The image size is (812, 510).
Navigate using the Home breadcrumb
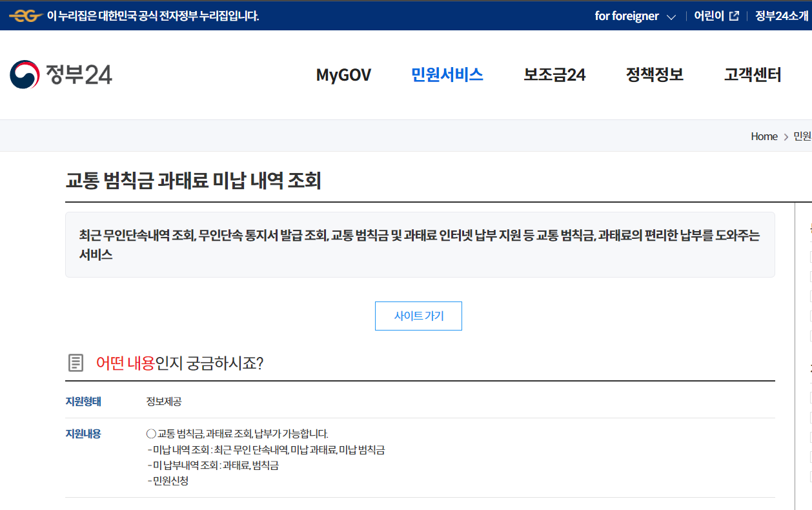pos(764,136)
